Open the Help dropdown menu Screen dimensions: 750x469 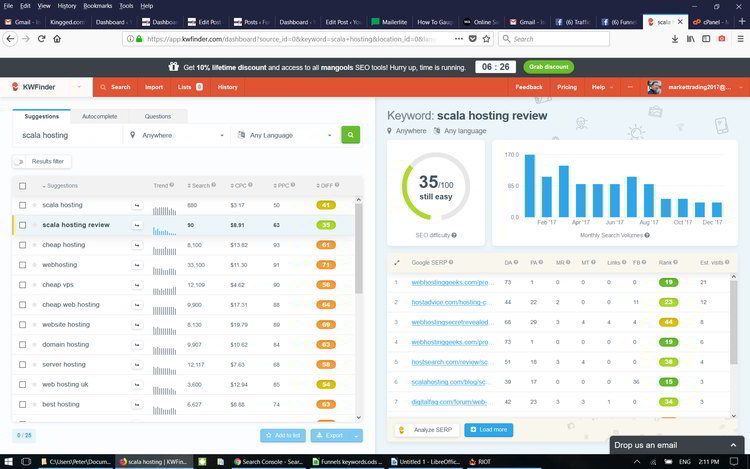(602, 87)
